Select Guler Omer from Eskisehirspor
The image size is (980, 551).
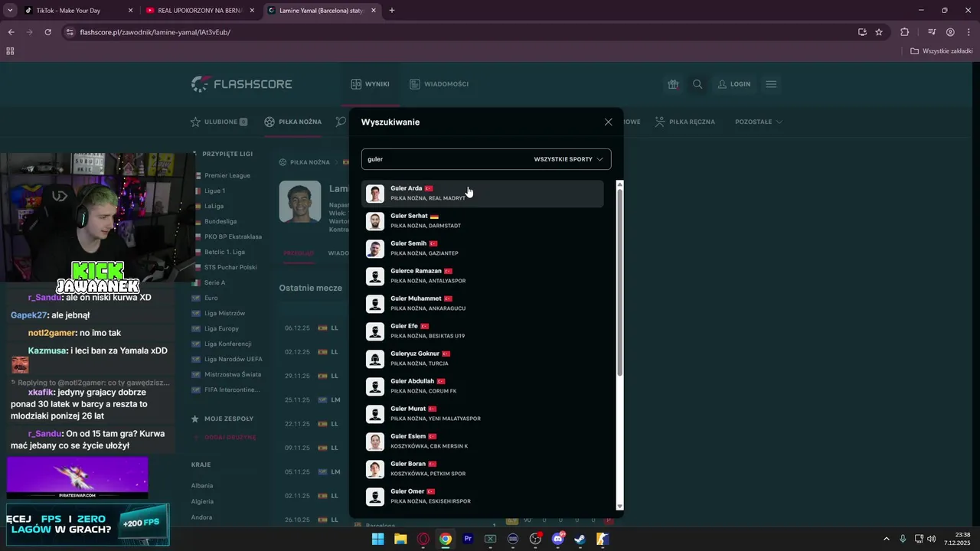tap(482, 497)
